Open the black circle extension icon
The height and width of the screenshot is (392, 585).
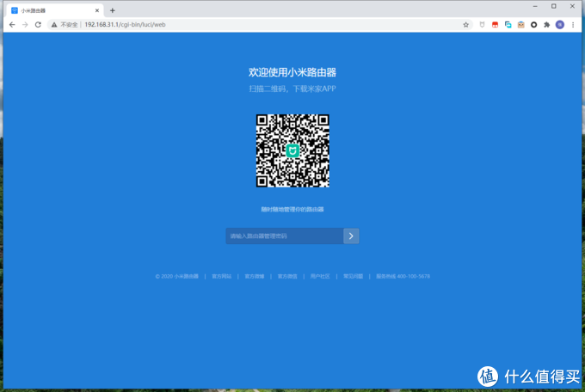point(534,25)
